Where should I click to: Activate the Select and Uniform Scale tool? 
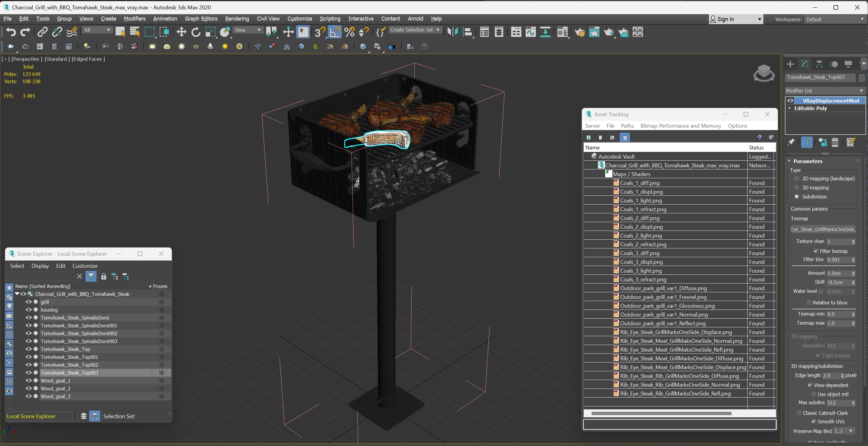[210, 32]
